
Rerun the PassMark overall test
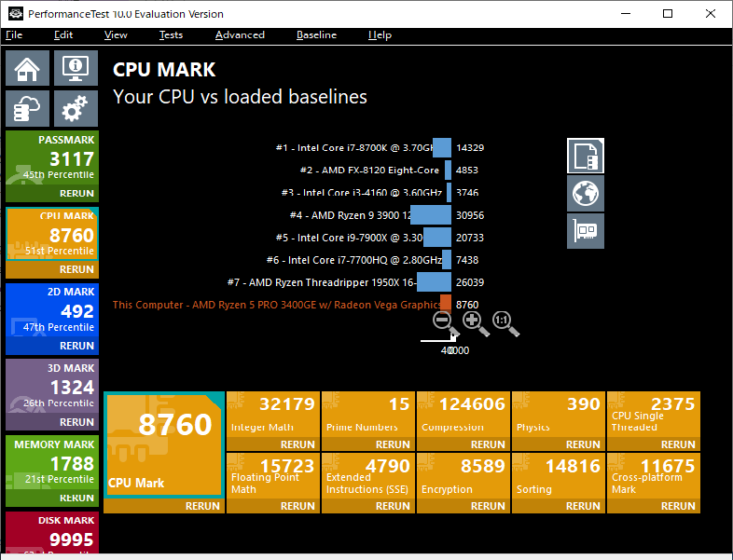click(76, 194)
